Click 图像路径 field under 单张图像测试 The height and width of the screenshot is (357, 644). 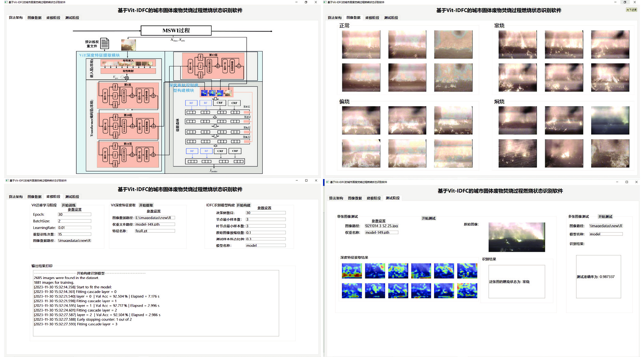point(382,226)
